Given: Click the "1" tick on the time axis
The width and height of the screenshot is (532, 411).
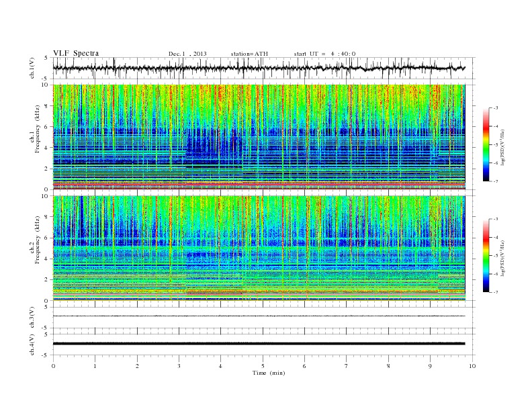Looking at the screenshot, I should 95,366.
